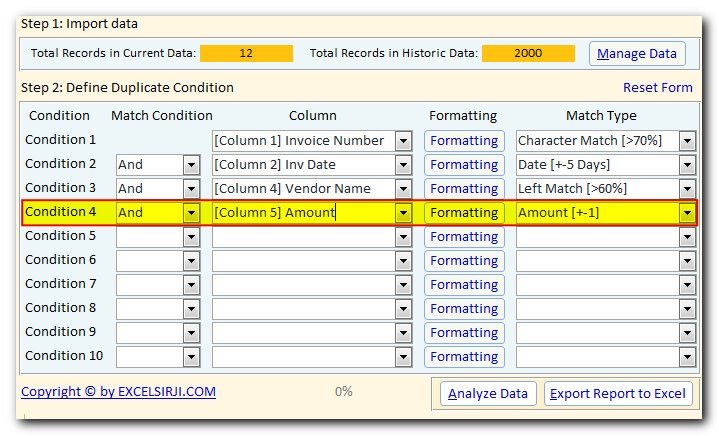Click the Condition 1 row label
The width and height of the screenshot is (719, 436).
(61, 140)
